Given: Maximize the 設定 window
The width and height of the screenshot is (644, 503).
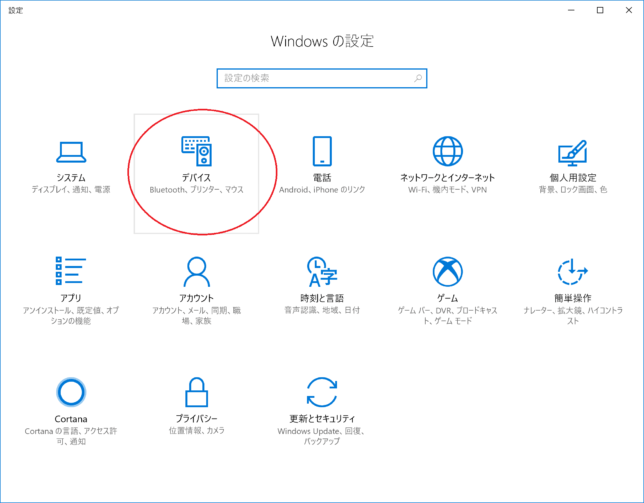Looking at the screenshot, I should coord(600,10).
